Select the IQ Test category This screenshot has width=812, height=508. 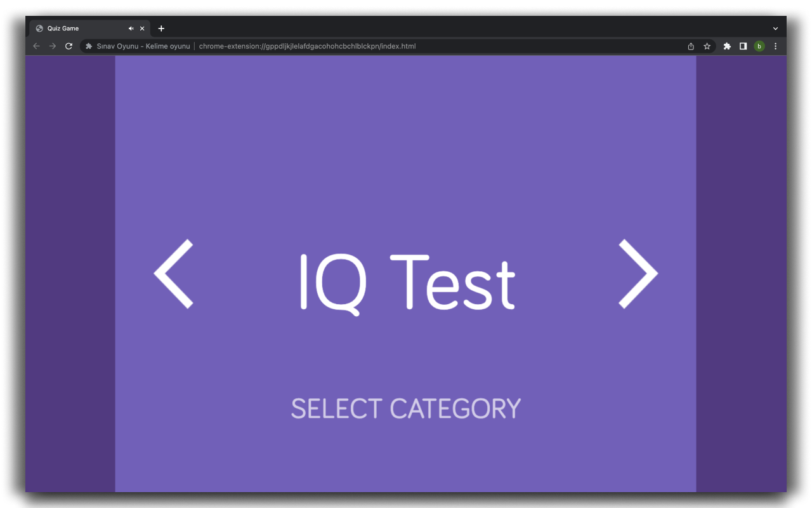(406, 282)
